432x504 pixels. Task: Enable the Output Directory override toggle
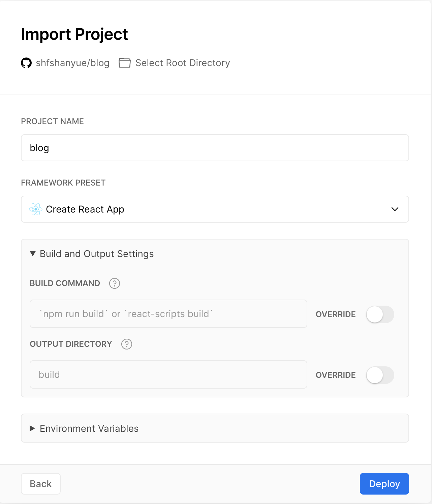click(x=380, y=375)
